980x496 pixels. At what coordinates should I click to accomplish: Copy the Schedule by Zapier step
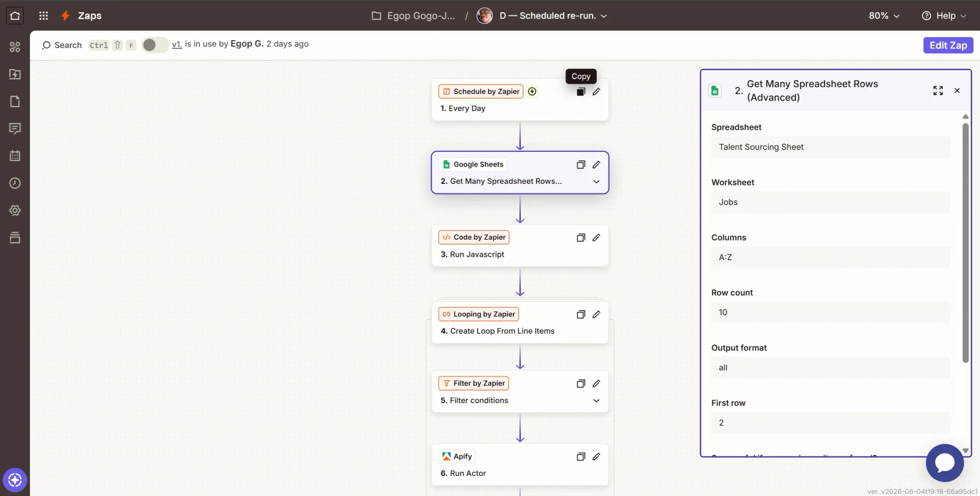coord(581,92)
